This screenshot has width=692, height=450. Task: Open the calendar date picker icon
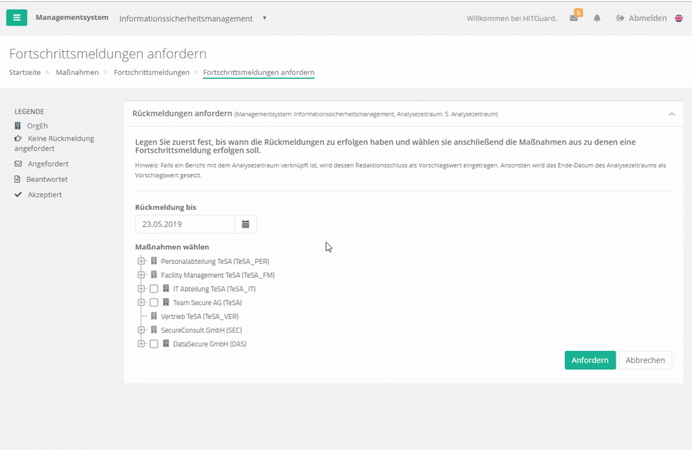(246, 224)
